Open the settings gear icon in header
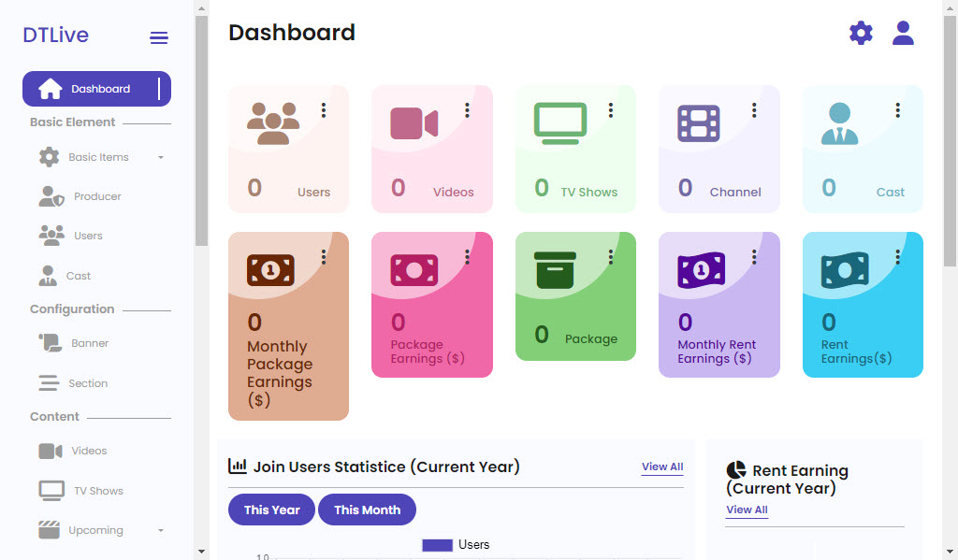The image size is (958, 560). (861, 33)
